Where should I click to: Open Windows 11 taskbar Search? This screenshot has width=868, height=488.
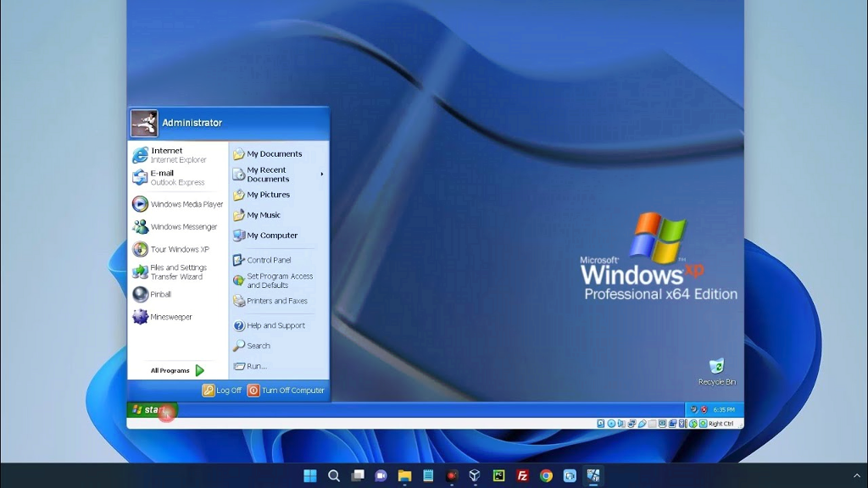tap(334, 475)
